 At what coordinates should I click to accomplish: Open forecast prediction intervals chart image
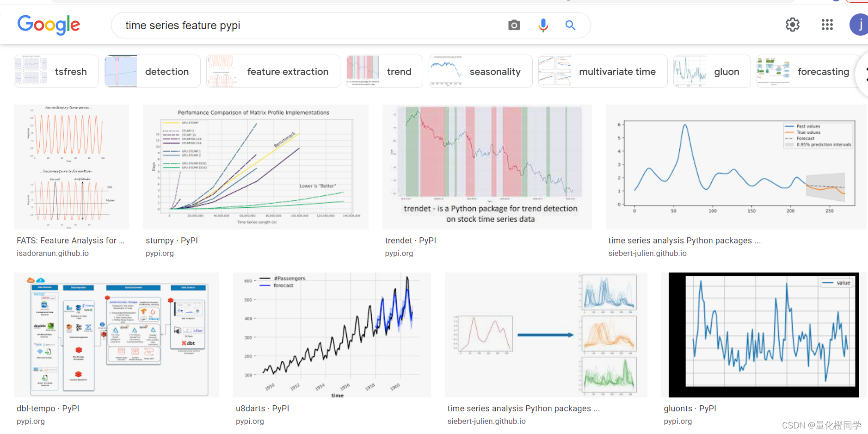point(736,167)
